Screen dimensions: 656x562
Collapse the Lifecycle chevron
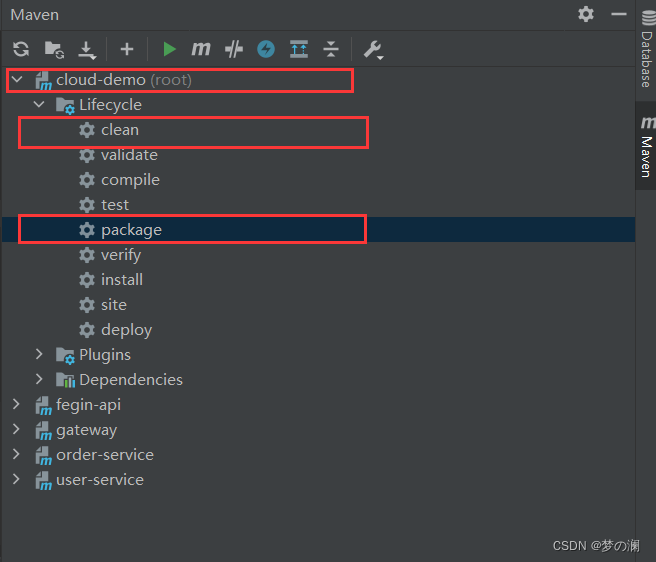click(39, 104)
